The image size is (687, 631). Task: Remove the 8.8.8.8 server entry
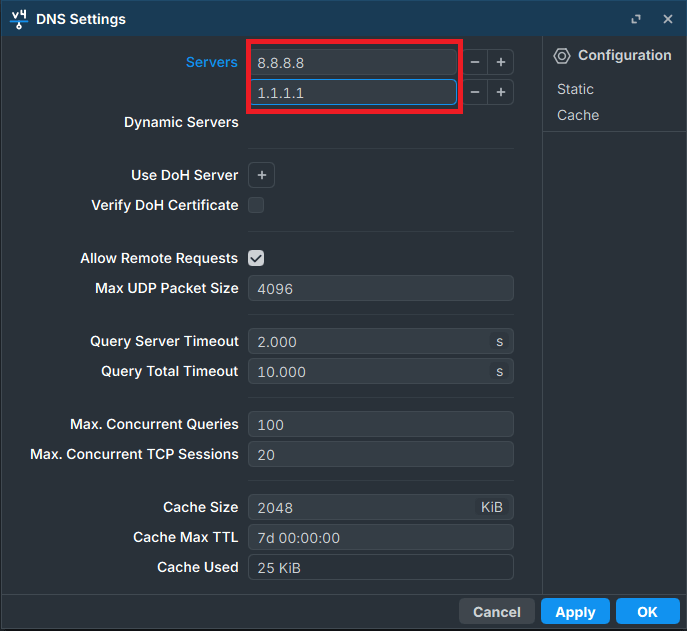(x=475, y=62)
